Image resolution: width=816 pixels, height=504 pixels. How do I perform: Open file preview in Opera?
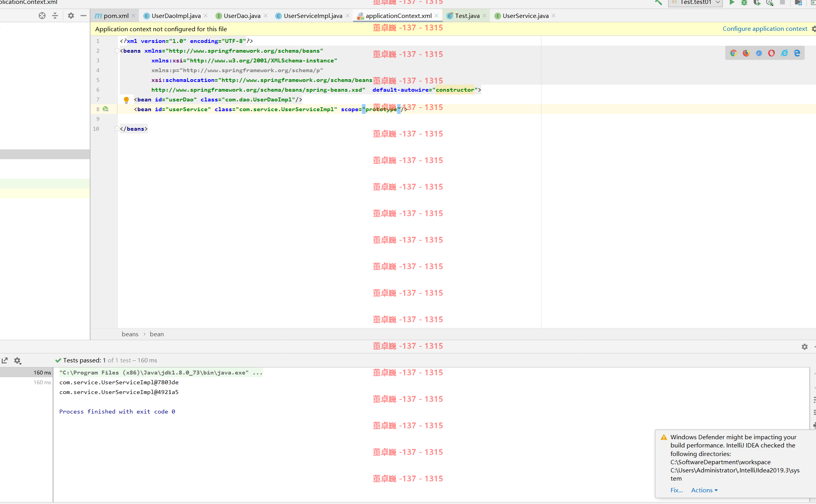(x=772, y=53)
